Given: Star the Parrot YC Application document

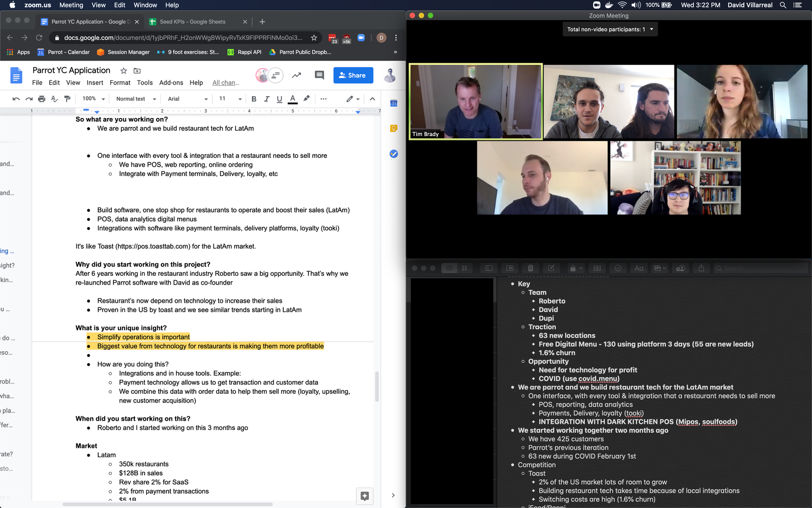Looking at the screenshot, I should 123,70.
